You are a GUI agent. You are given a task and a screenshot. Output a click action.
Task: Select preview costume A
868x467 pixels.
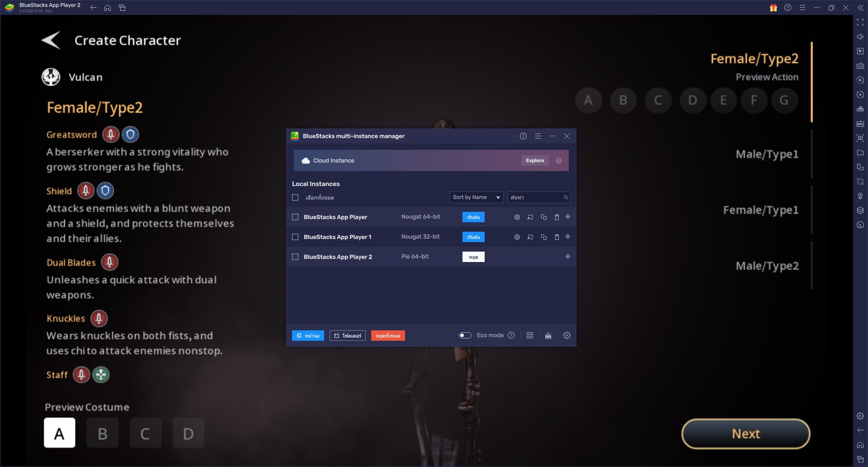[x=60, y=433]
